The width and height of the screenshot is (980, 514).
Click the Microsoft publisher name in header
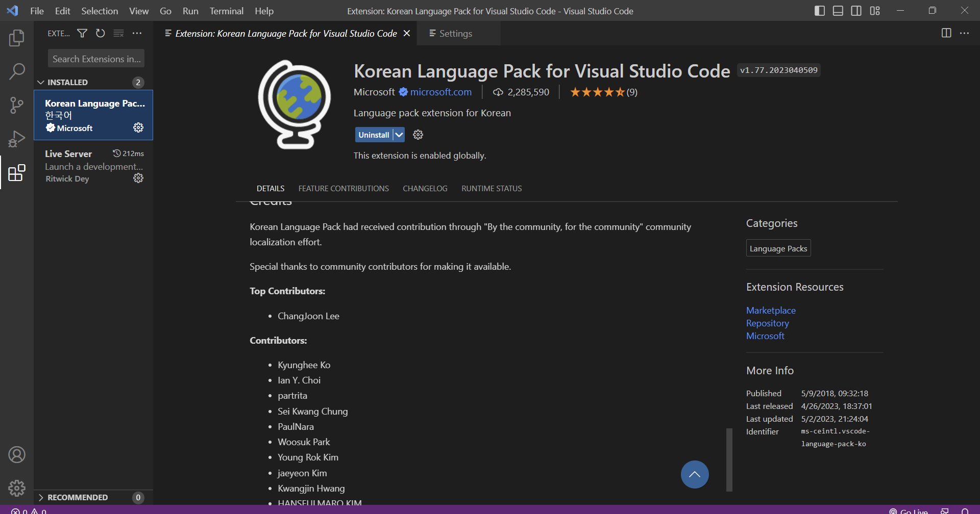(x=374, y=92)
